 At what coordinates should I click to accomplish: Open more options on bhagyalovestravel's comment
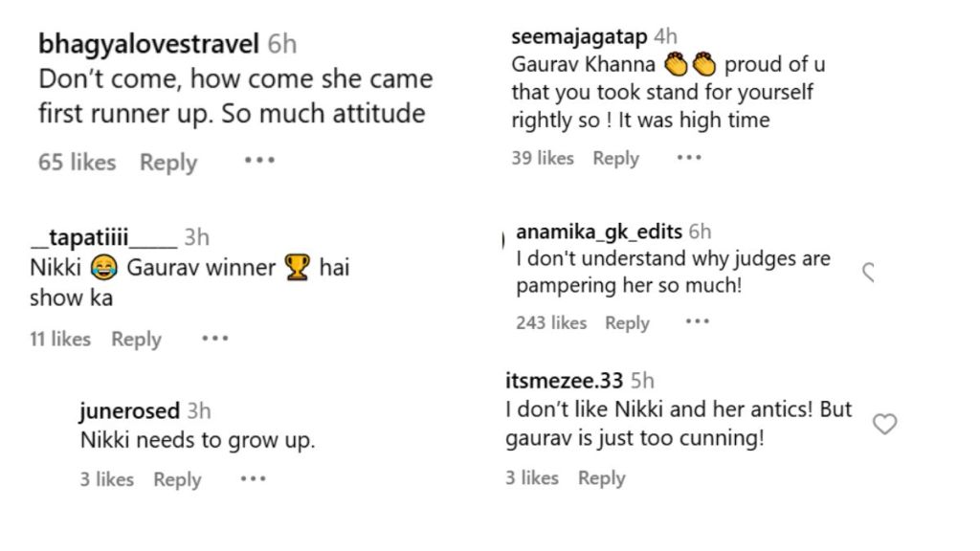(x=259, y=161)
